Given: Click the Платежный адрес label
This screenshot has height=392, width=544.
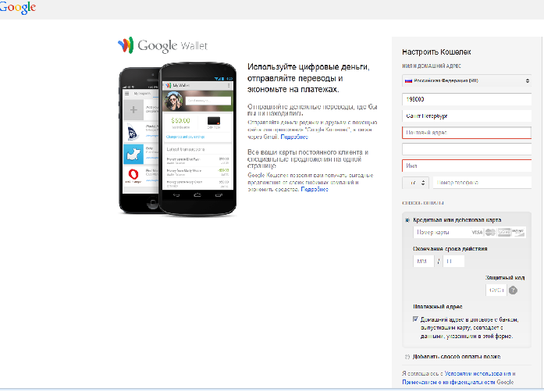Looking at the screenshot, I should point(438,307).
